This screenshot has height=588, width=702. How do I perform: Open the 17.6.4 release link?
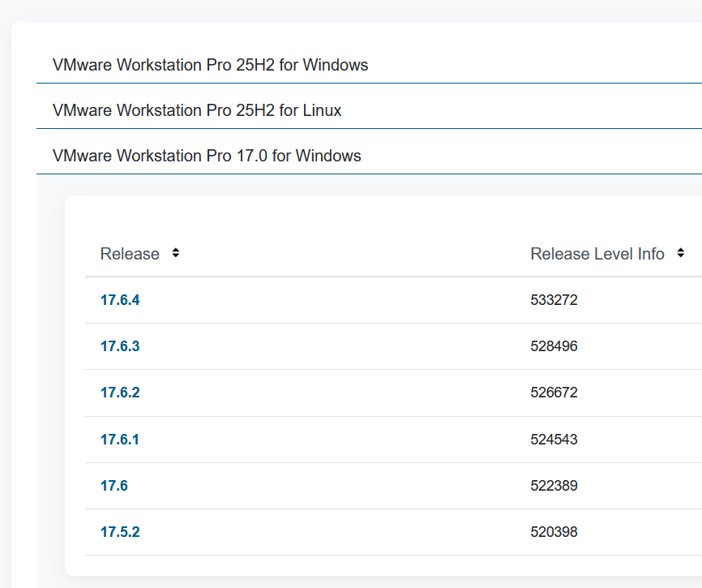(120, 300)
